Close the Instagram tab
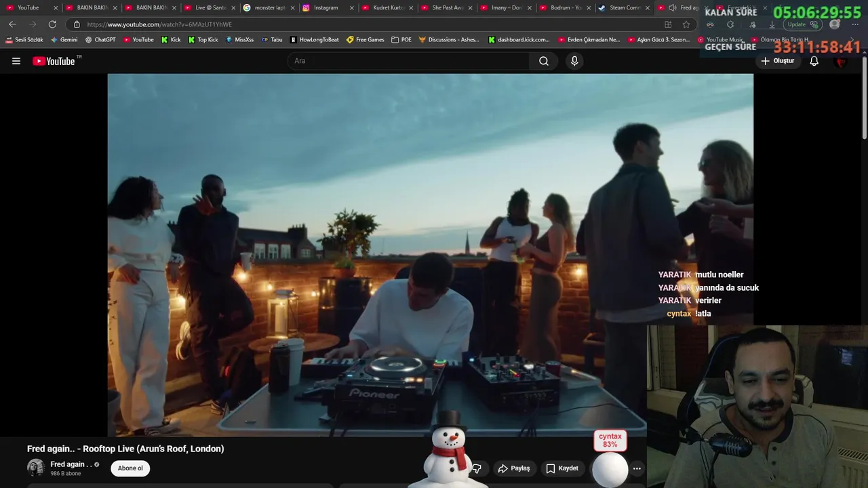This screenshot has width=868, height=488. coord(351,7)
